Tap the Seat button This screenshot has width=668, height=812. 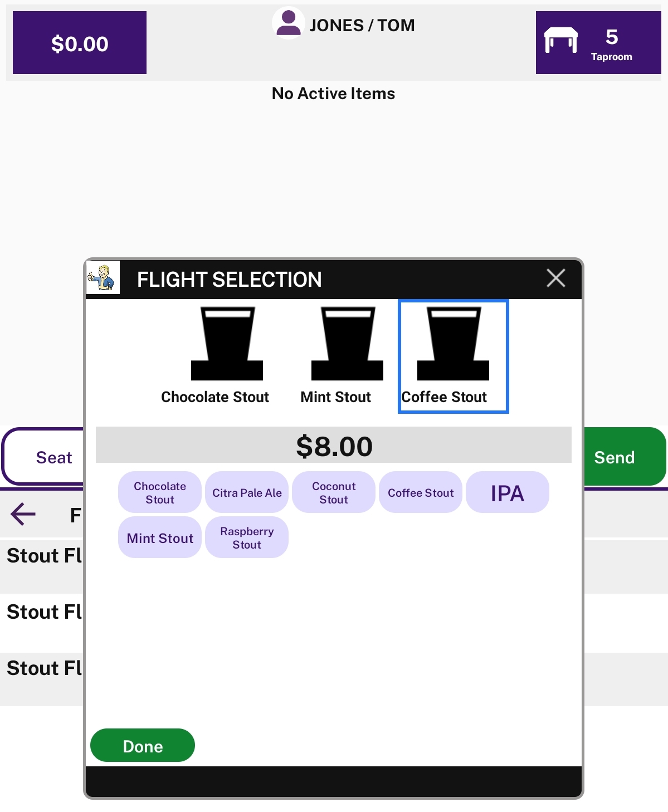click(x=43, y=457)
